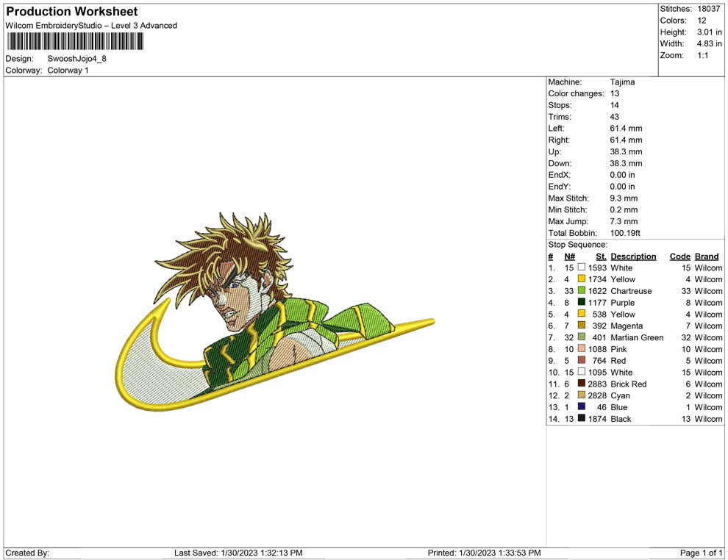Click the Brick Red color swatch
This screenshot has height=560, width=728.
point(581,383)
